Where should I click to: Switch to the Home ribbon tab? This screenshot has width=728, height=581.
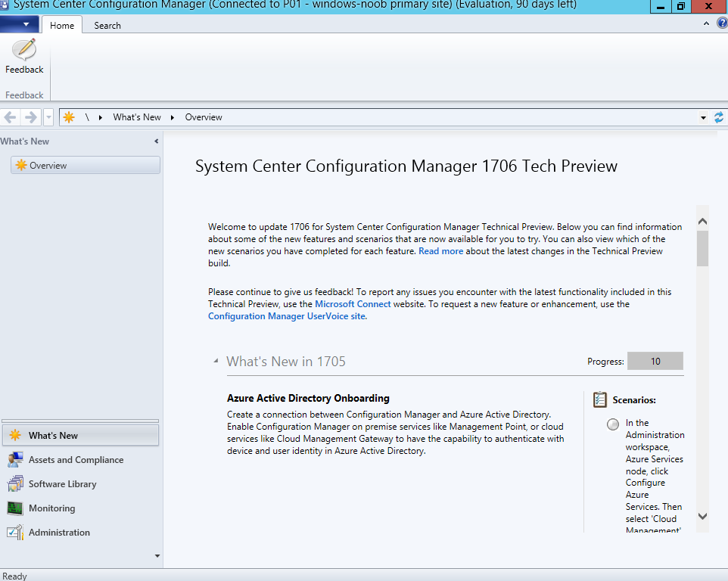point(62,26)
